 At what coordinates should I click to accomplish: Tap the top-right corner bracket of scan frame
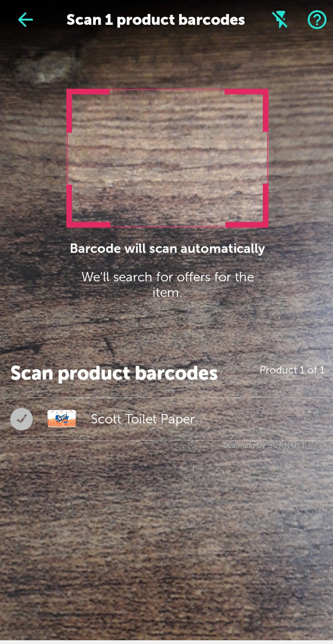pyautogui.click(x=247, y=110)
